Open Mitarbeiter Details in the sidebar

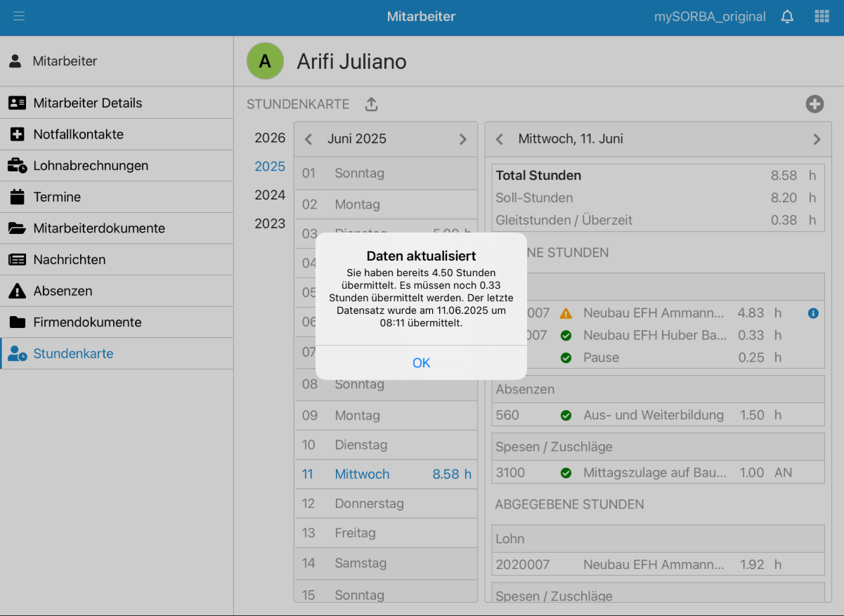[x=88, y=103]
